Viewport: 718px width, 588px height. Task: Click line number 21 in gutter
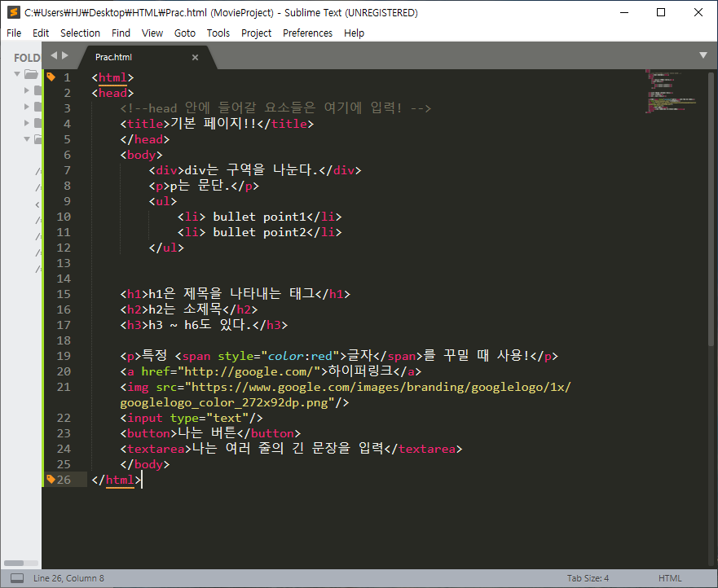point(64,387)
